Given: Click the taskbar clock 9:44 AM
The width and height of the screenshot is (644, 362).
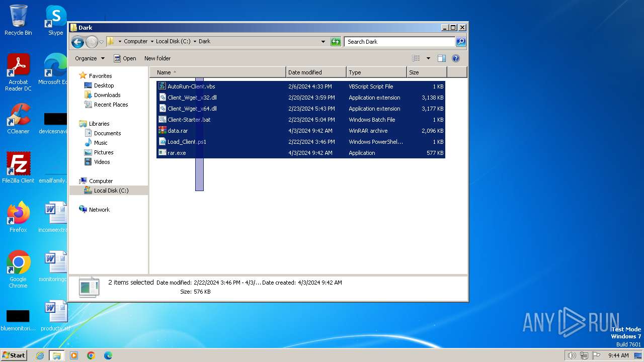Looking at the screenshot, I should pyautogui.click(x=618, y=355).
